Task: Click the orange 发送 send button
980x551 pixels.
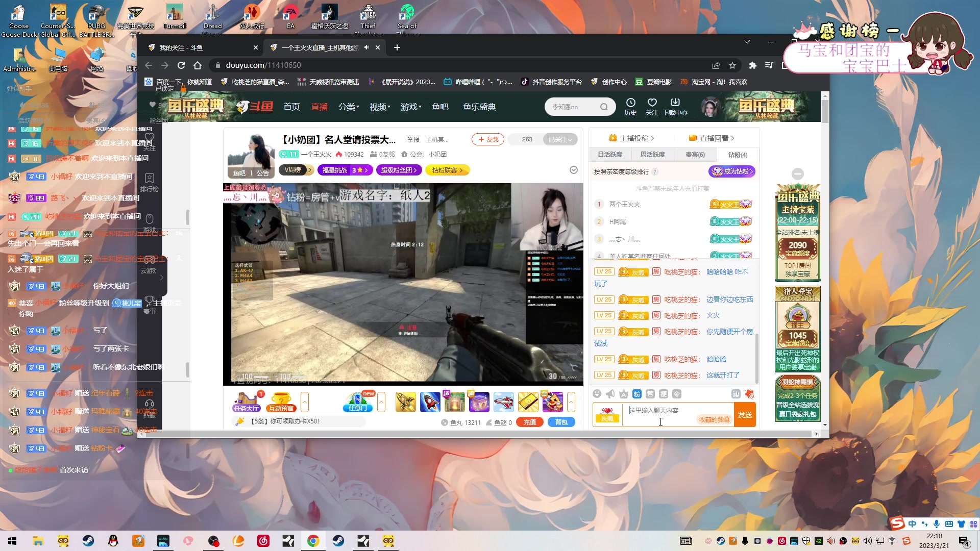Action: click(x=745, y=415)
